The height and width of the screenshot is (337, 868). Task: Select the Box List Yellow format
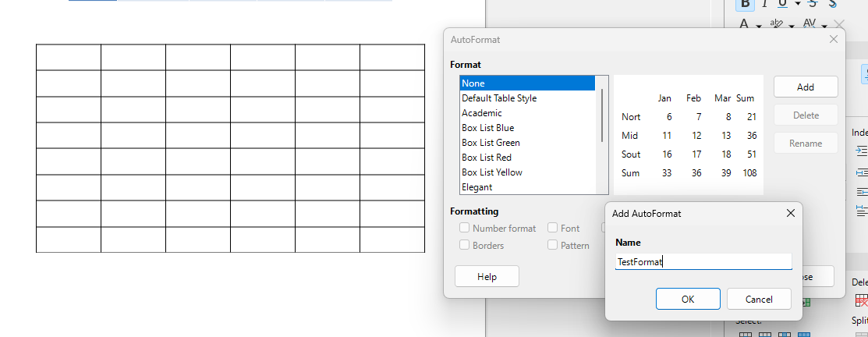[527, 172]
